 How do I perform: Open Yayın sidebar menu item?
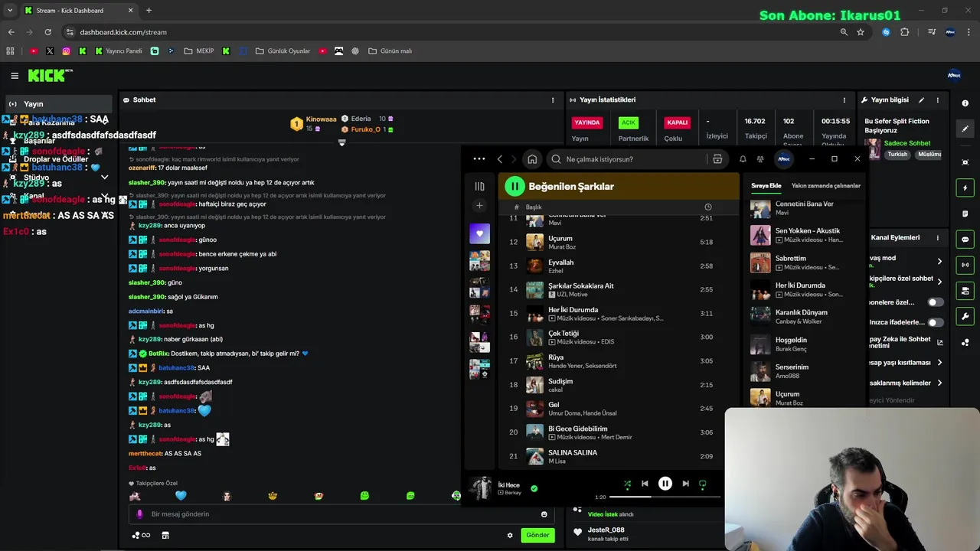[57, 104]
